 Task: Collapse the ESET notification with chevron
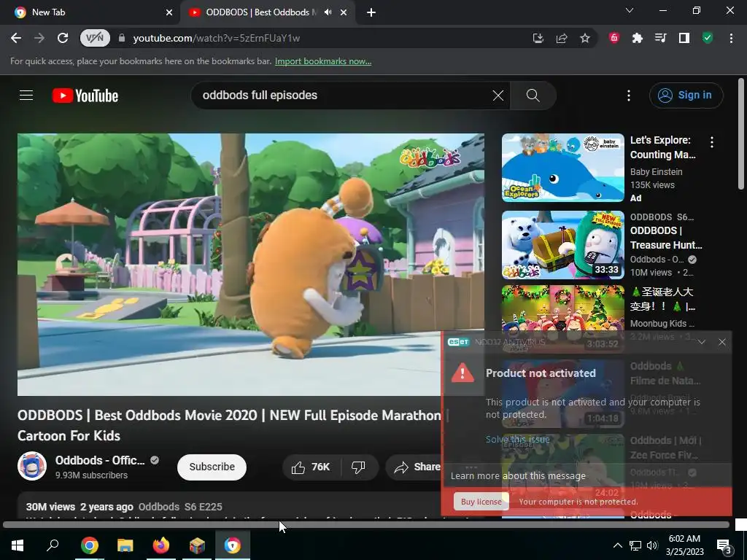pyautogui.click(x=702, y=342)
